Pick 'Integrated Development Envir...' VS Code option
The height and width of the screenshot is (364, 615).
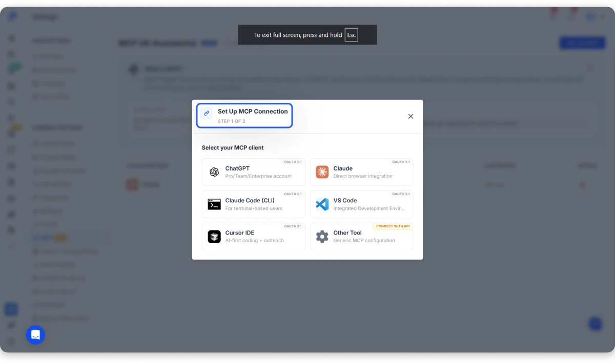(361, 204)
